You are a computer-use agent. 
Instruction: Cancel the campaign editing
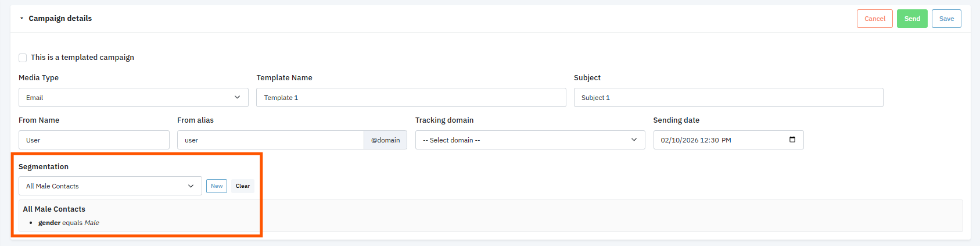coord(874,19)
